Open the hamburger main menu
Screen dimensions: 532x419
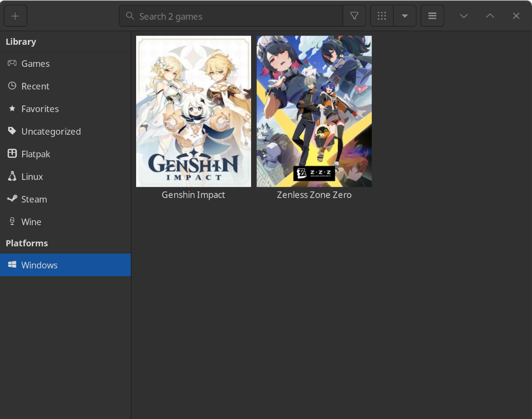pos(432,15)
